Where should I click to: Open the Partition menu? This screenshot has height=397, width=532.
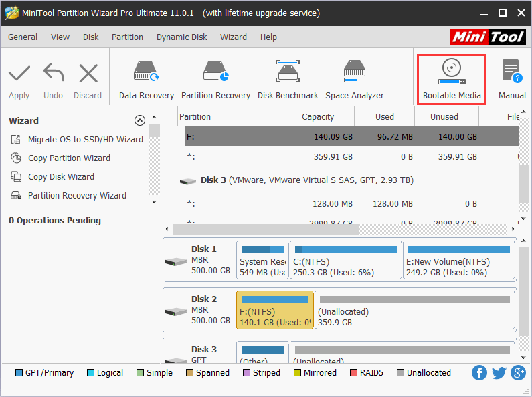pos(127,37)
